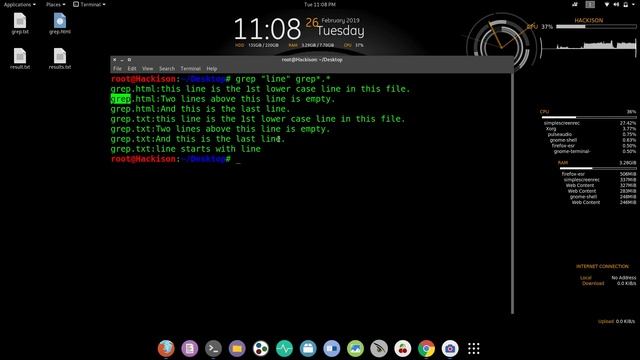This screenshot has height=360, width=640.
Task: Click 'grep.html:And this is the last line.'
Action: 200,109
